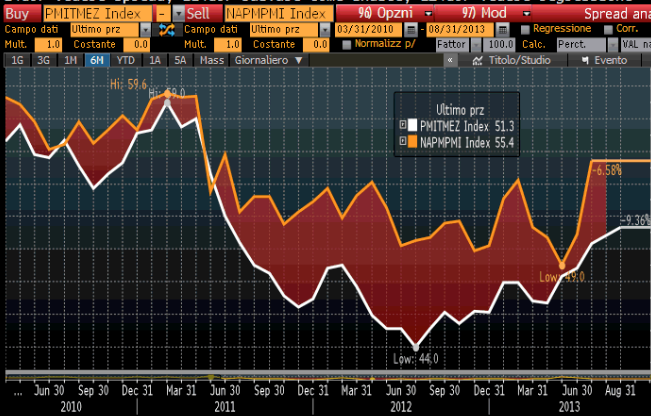Click PMITMEZ legend expand icon
The image size is (651, 416).
[403, 125]
